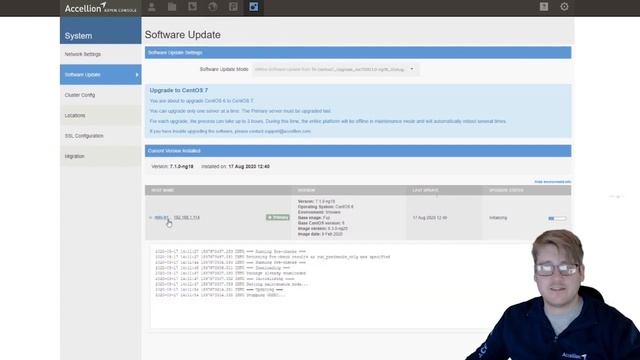Click the Image date line in version cell
Image resolution: width=640 pixels, height=360 pixels.
pyautogui.click(x=320, y=234)
